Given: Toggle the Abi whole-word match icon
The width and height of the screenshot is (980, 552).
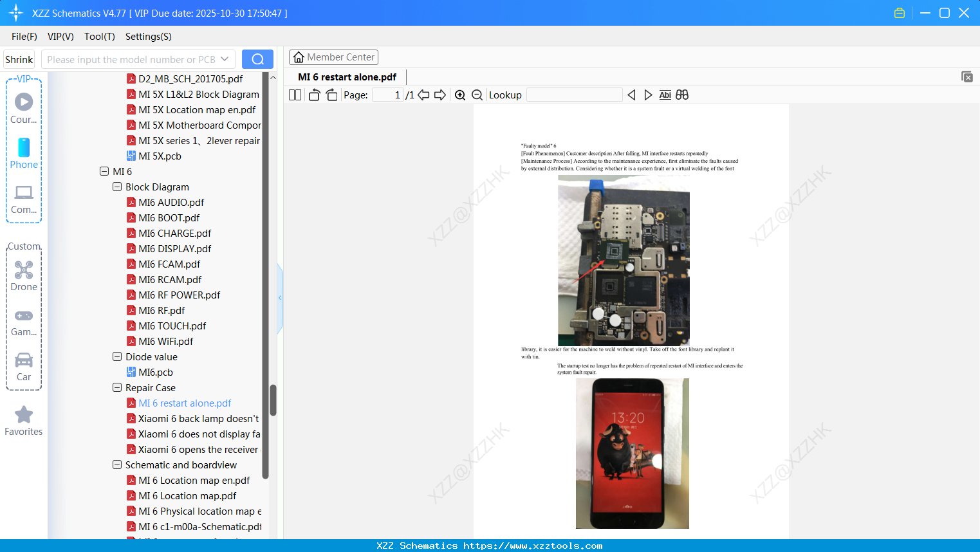Looking at the screenshot, I should (x=665, y=95).
